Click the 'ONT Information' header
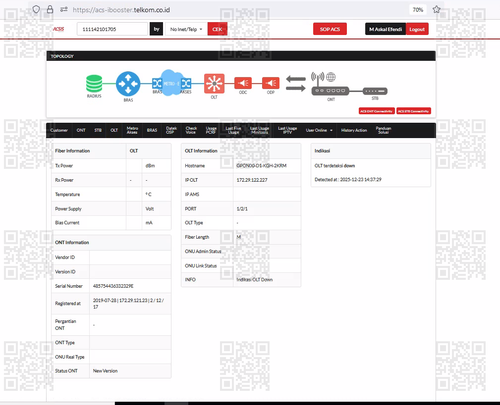 pos(72,242)
